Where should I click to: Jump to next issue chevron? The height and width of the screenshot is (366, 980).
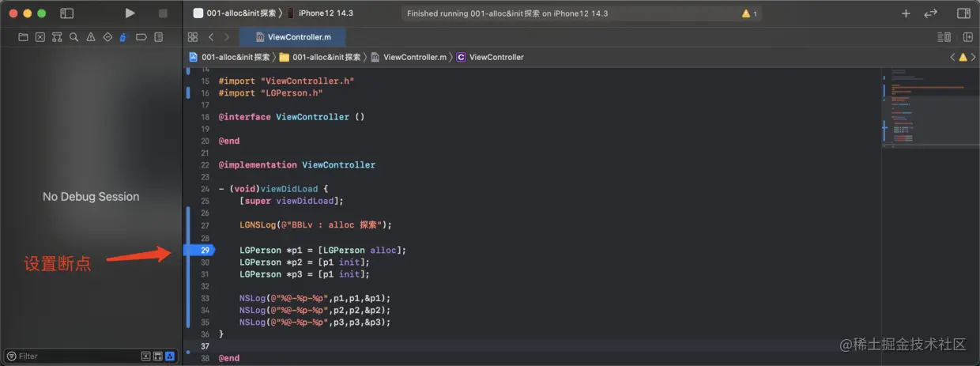pyautogui.click(x=974, y=57)
